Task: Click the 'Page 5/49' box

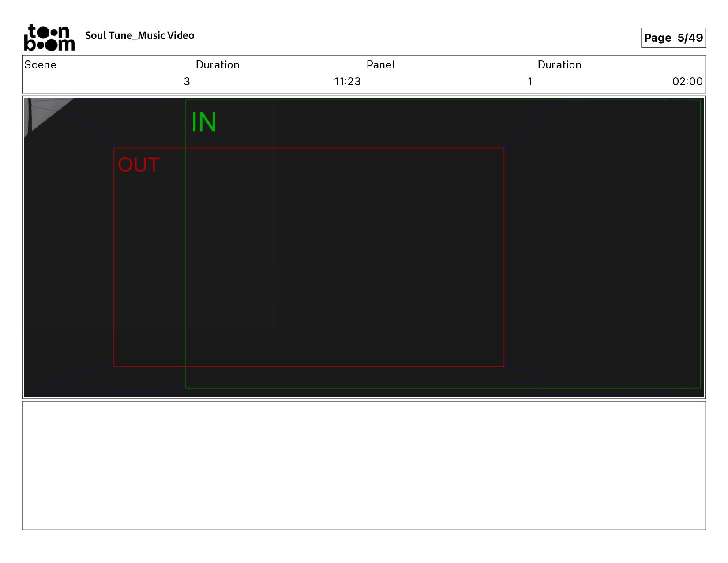Action: pos(673,38)
